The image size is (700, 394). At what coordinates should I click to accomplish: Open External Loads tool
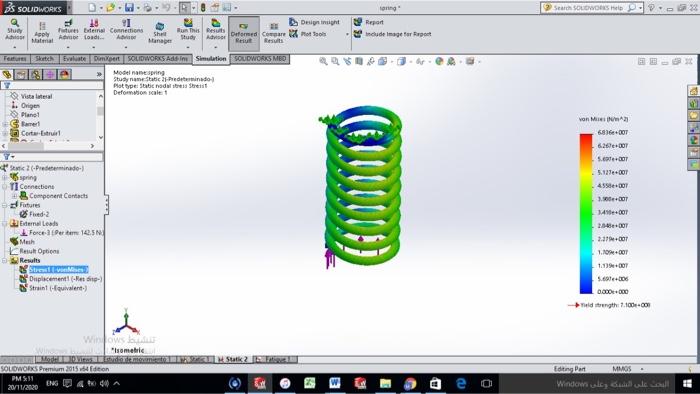click(94, 29)
